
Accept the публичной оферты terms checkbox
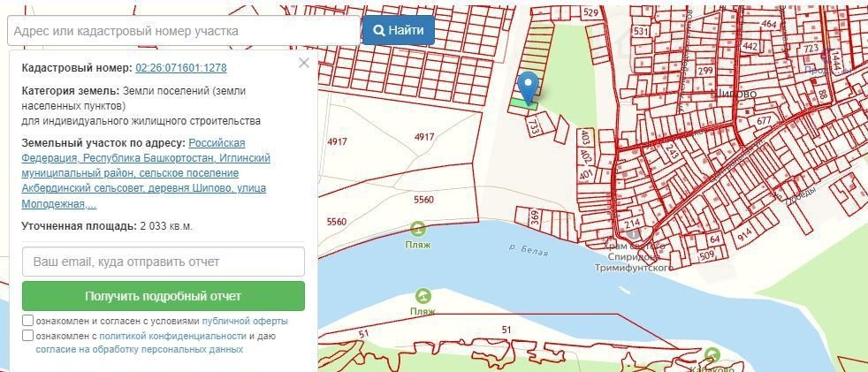[28, 321]
